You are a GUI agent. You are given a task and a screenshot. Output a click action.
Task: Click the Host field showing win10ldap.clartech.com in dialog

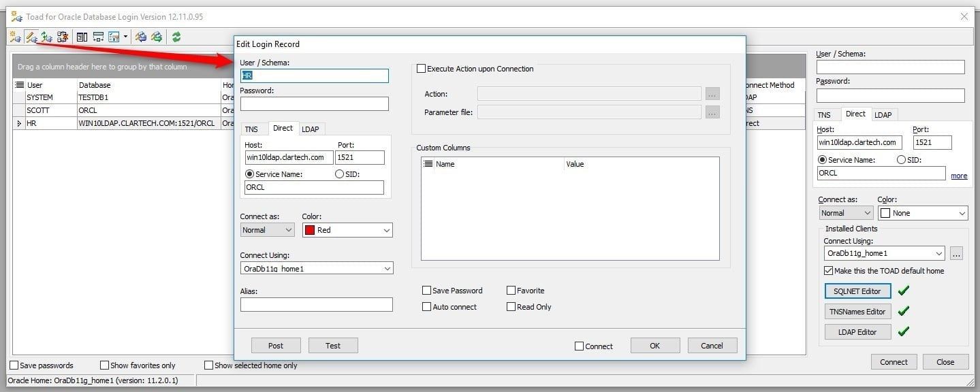coord(289,157)
